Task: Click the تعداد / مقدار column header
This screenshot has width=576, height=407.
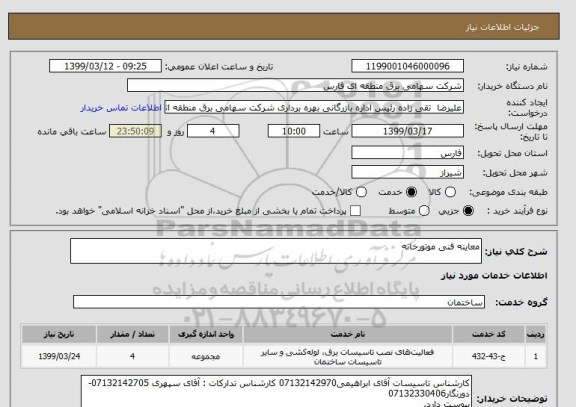Action: coord(133,334)
